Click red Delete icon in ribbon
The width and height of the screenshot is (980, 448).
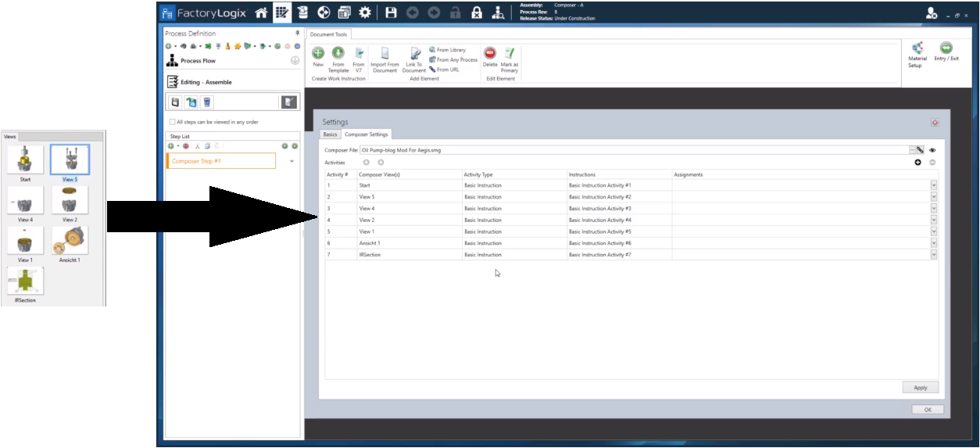pos(490,53)
